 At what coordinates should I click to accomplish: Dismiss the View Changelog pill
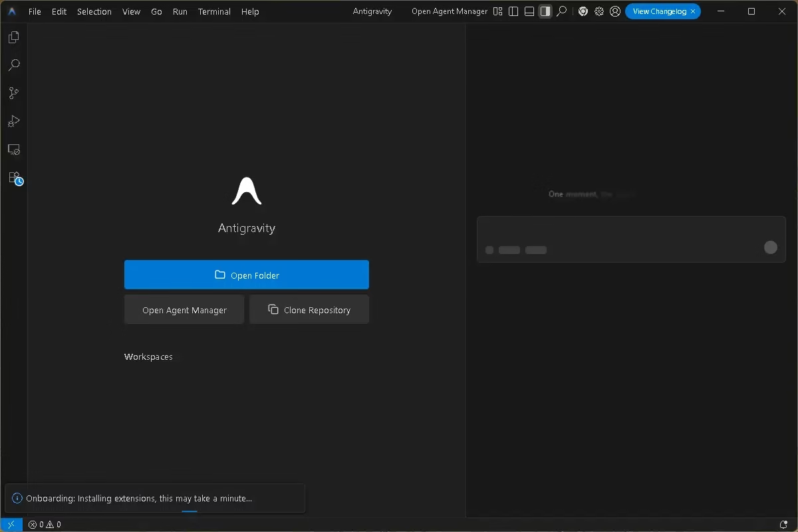coord(692,11)
